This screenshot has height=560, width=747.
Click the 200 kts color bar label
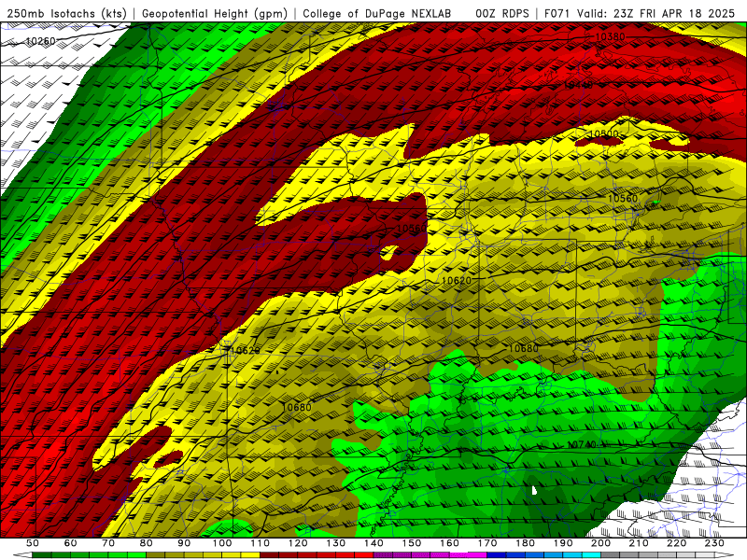coord(601,543)
